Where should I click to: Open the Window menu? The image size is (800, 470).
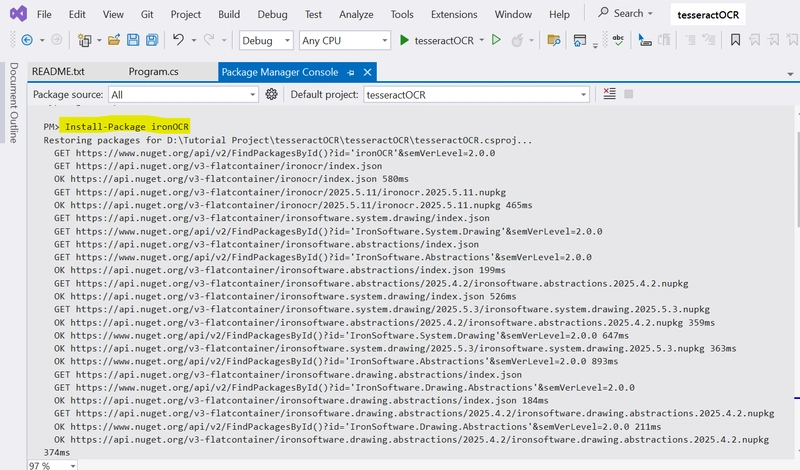[x=513, y=14]
